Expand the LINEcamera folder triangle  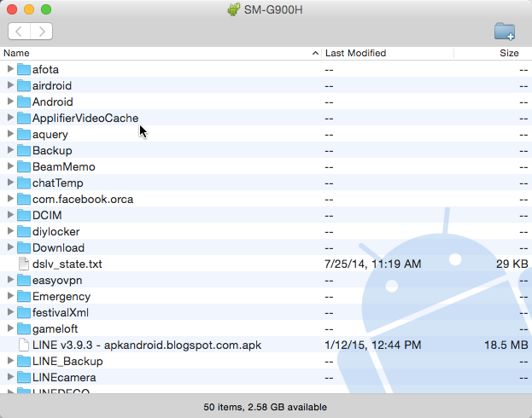tap(10, 377)
